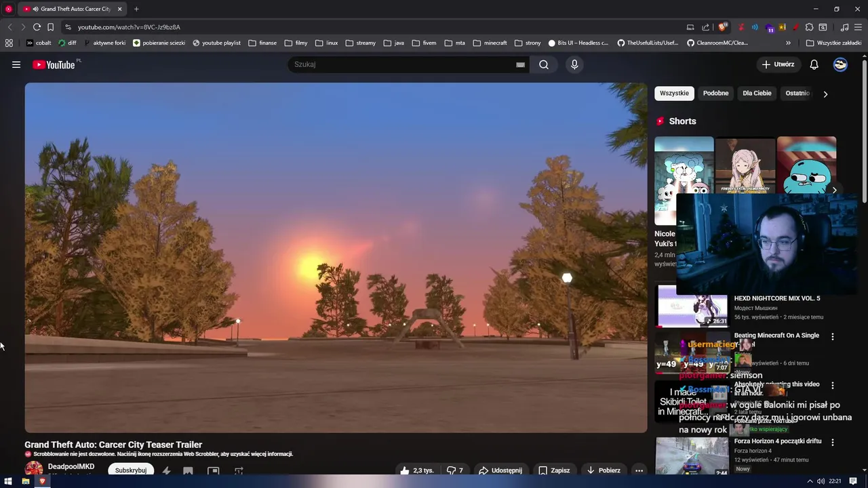
Task: Open the browser main menu (three lines)
Action: 858,27
